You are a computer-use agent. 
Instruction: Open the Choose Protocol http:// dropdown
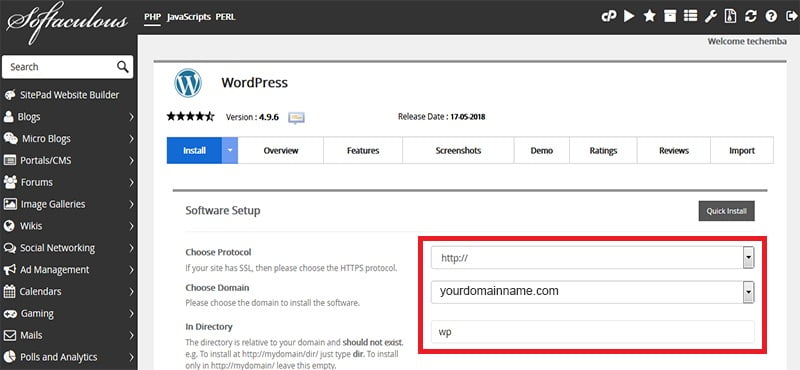(x=592, y=258)
